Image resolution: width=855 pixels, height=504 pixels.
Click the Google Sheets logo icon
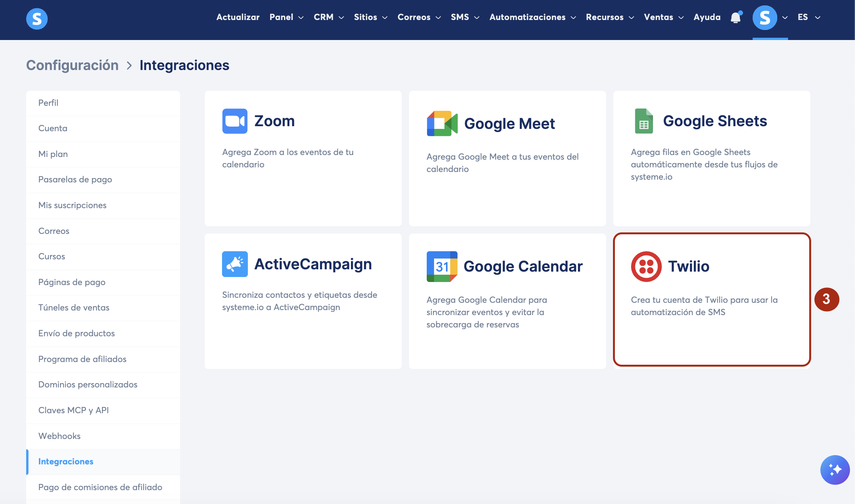[644, 121]
